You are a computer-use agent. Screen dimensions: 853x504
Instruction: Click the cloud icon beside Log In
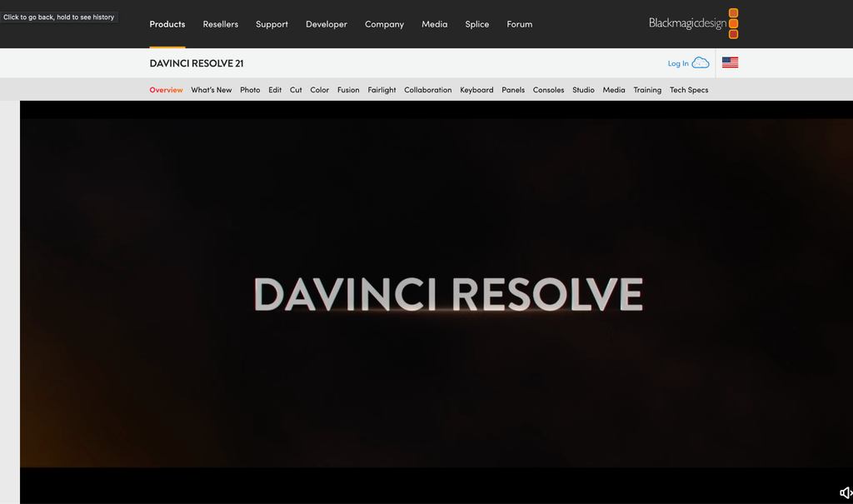click(701, 62)
